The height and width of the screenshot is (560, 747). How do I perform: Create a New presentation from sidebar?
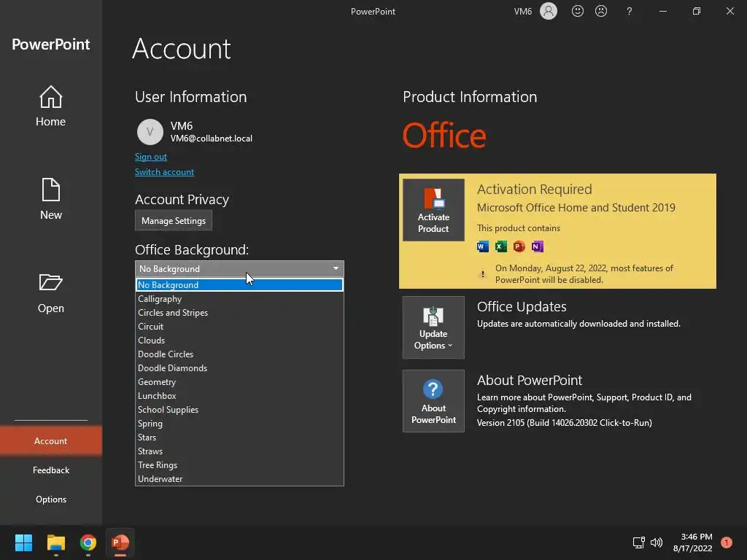click(50, 200)
